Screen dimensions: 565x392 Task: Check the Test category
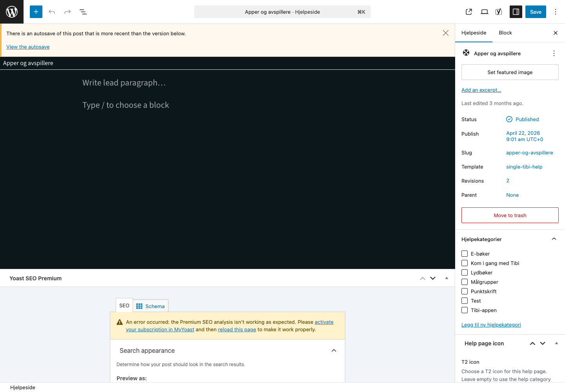pos(465,301)
